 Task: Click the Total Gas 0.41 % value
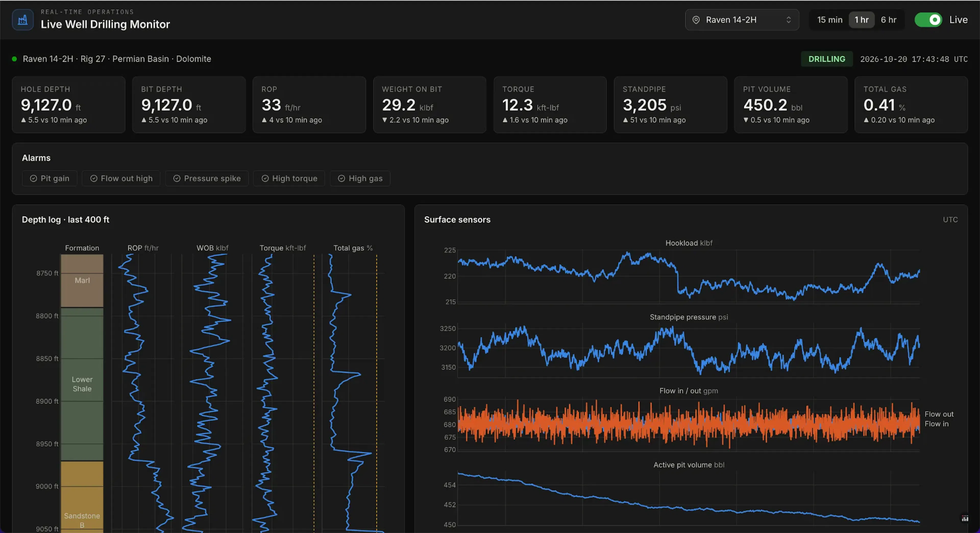[884, 105]
